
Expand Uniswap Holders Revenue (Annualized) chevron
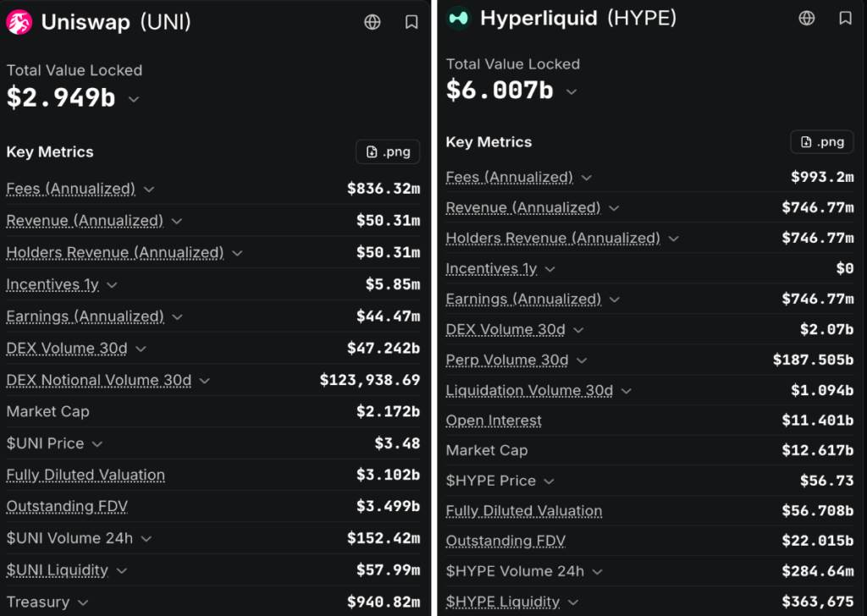(237, 254)
